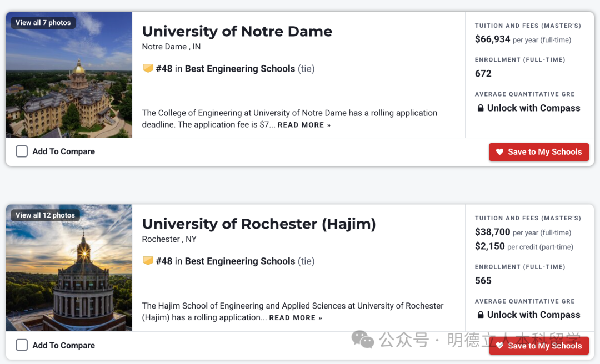Unlock with Compass for Rochester

(x=528, y=315)
